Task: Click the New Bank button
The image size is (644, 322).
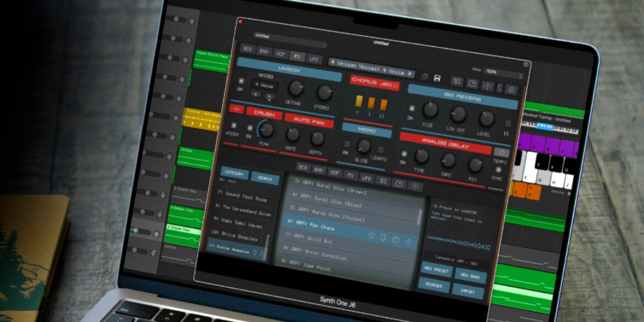Action: [x=470, y=276]
